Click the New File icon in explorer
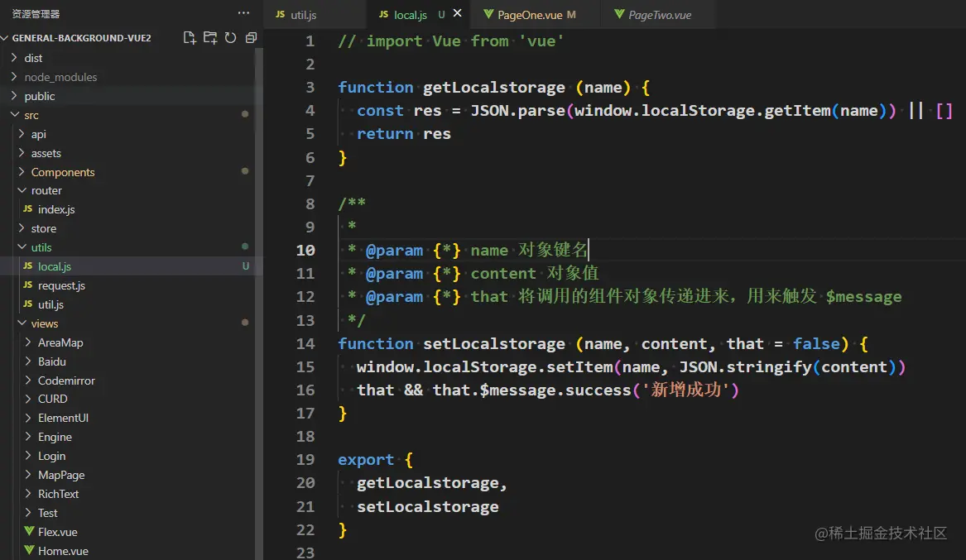The image size is (966, 560). click(x=190, y=38)
